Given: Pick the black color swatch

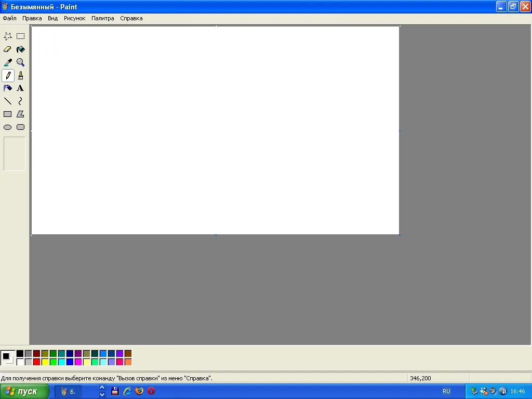Looking at the screenshot, I should click(x=20, y=354).
